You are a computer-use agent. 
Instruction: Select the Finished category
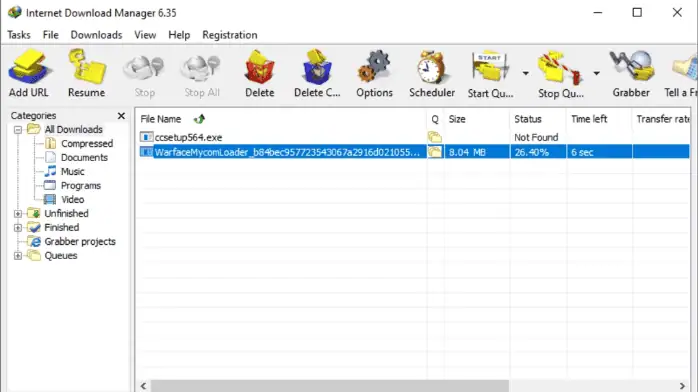click(61, 227)
